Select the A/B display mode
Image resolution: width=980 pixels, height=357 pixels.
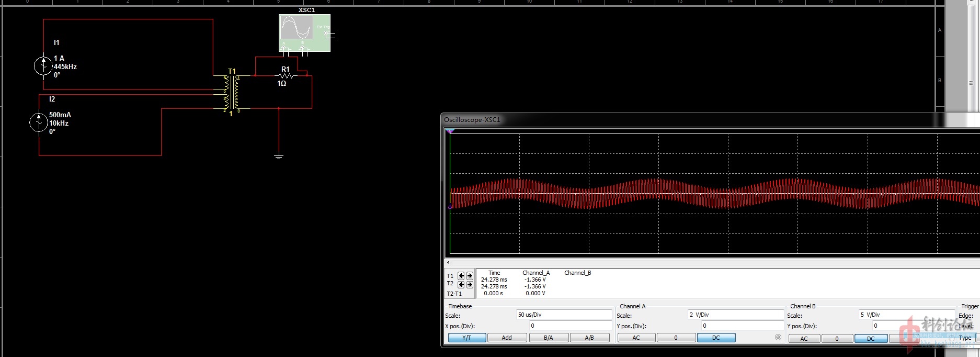coord(589,338)
